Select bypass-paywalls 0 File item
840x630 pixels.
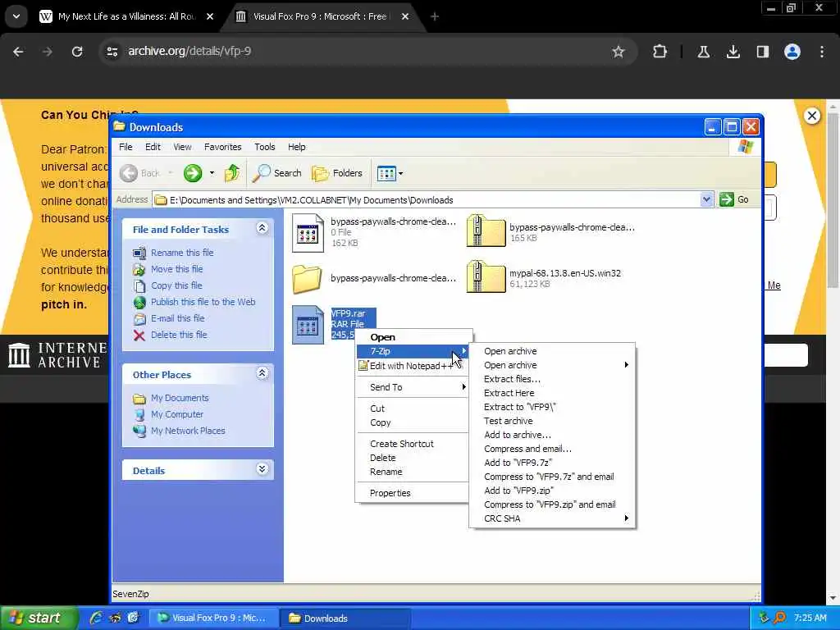tap(308, 233)
